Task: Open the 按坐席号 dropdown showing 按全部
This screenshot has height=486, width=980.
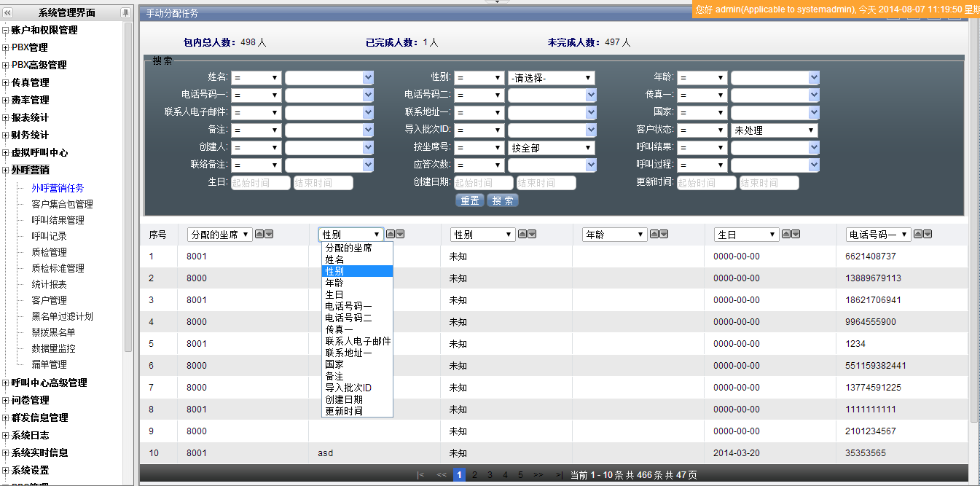Action: 551,148
